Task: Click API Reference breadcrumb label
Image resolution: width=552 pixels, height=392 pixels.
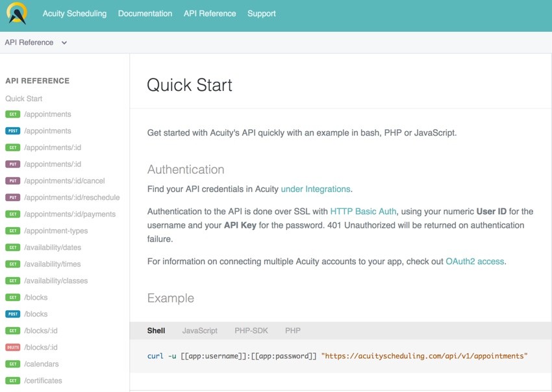Action: click(29, 42)
